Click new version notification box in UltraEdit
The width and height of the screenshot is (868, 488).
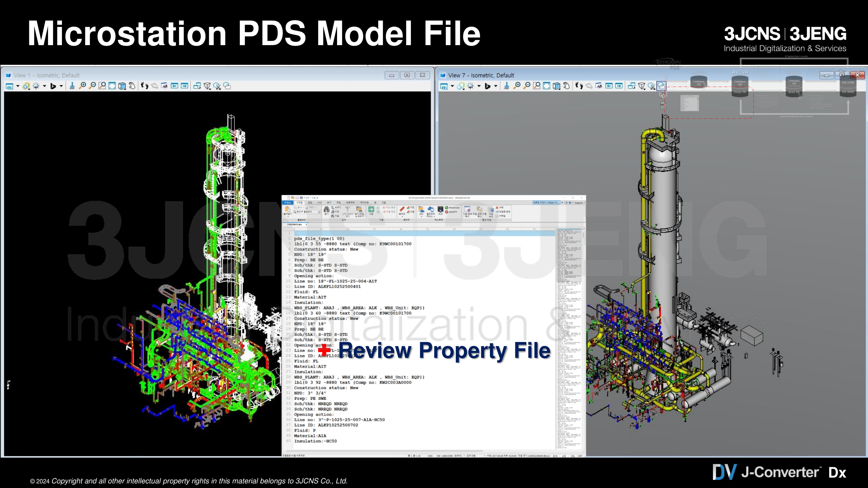(546, 202)
